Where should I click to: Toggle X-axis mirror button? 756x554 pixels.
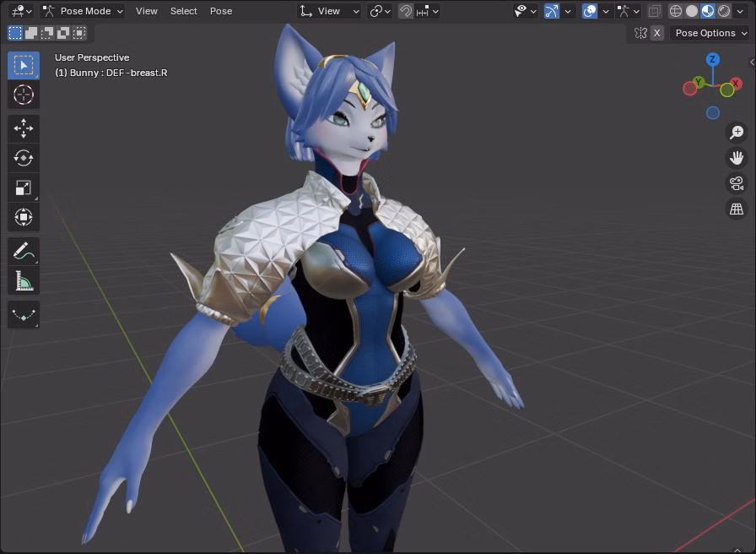656,33
